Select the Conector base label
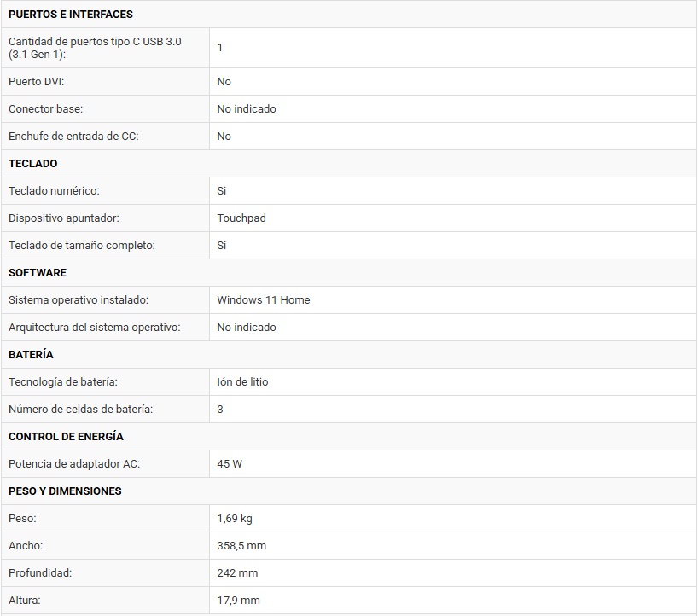 (45, 109)
